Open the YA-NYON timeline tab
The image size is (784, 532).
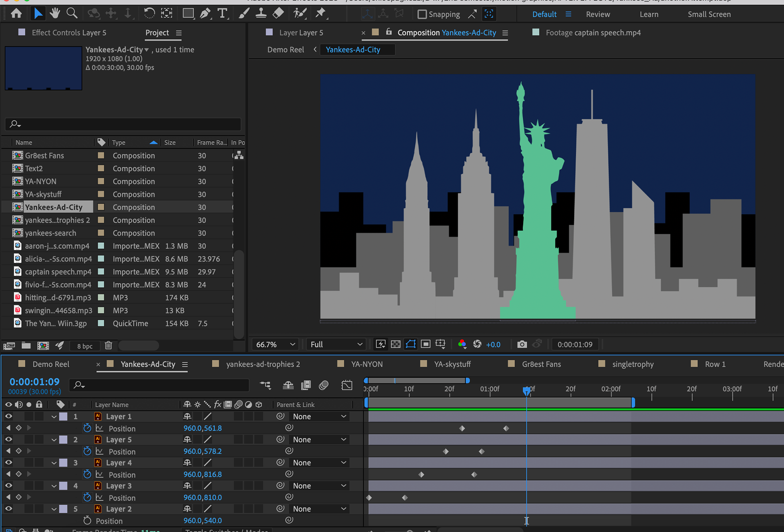pos(367,364)
